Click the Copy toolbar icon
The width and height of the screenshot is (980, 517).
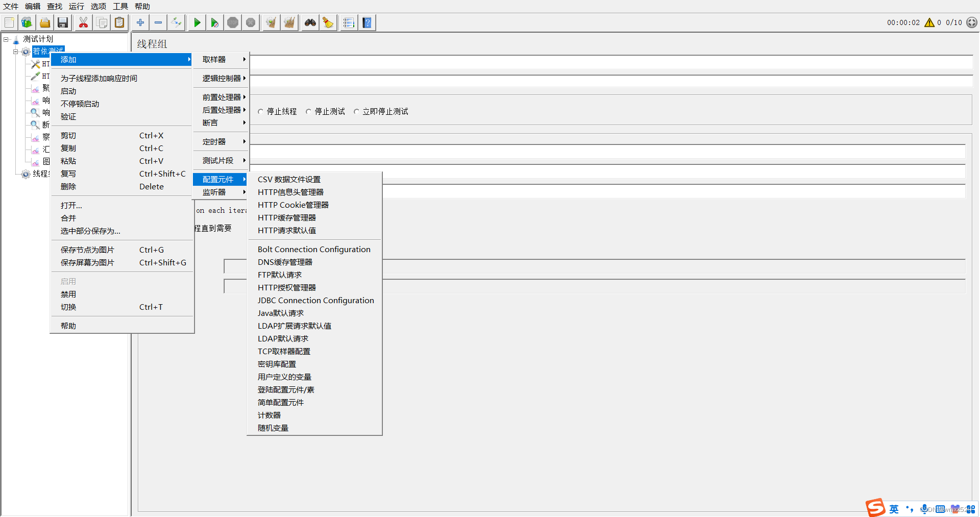102,22
